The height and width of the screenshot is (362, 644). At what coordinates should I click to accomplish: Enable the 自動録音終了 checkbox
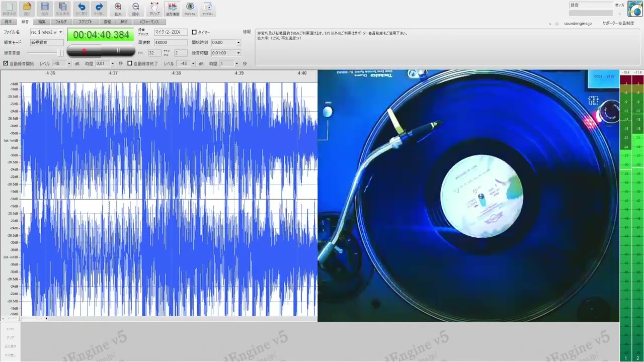(130, 63)
